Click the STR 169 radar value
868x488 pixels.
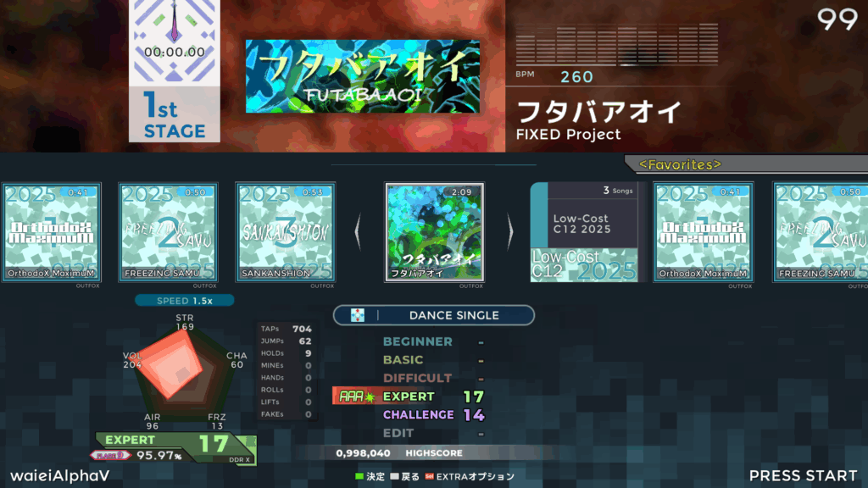tap(185, 323)
